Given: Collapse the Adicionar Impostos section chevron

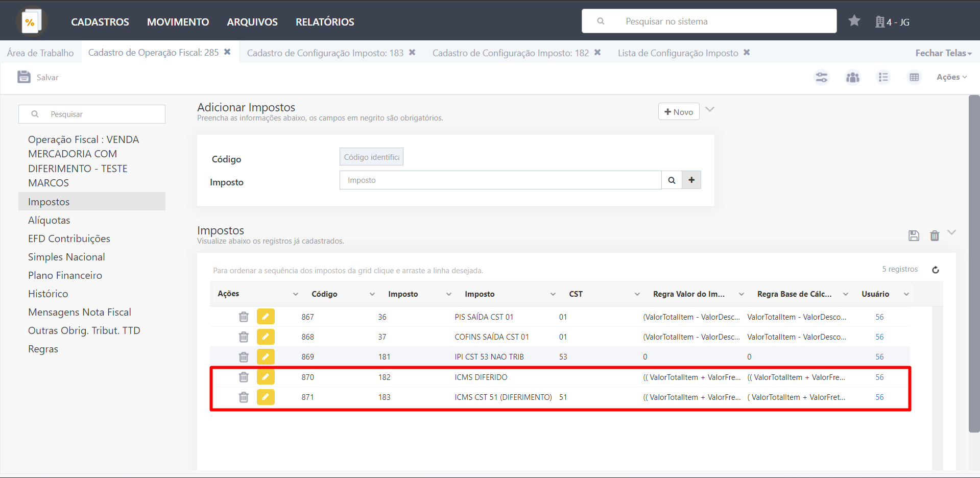Looking at the screenshot, I should (710, 109).
